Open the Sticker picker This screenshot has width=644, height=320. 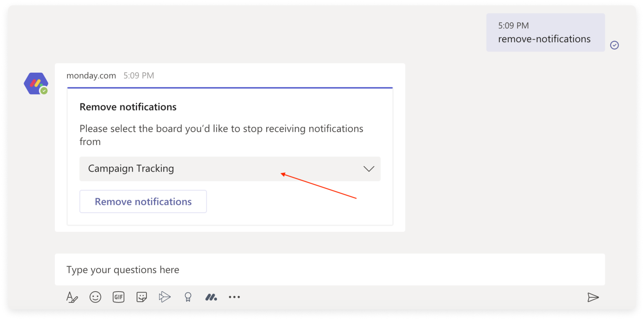(142, 297)
